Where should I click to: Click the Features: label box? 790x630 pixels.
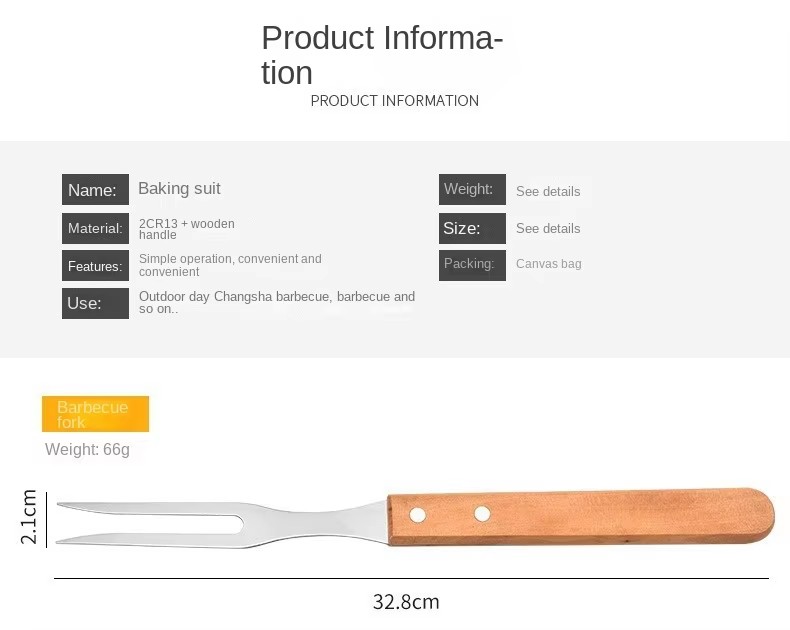coord(95,266)
